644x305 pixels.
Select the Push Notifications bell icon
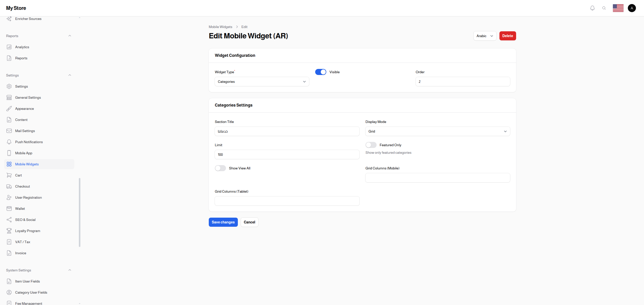pos(9,142)
